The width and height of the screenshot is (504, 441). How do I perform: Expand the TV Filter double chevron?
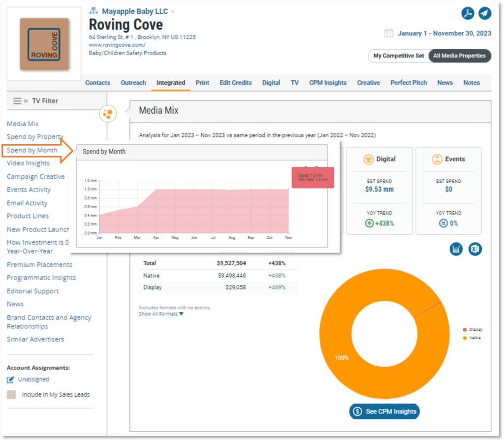pos(26,101)
